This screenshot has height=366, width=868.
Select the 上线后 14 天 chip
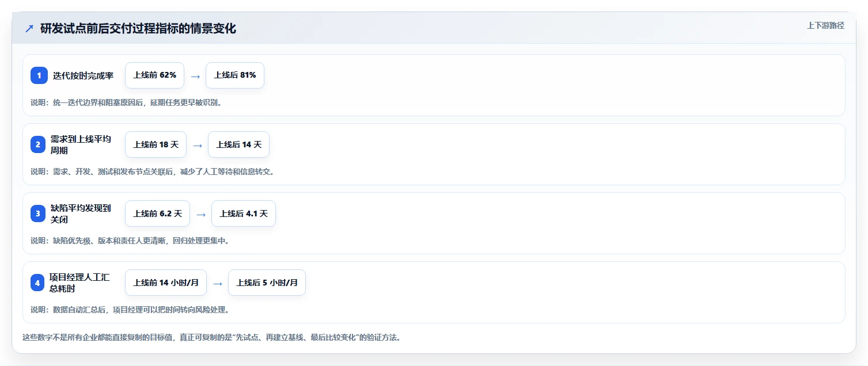click(238, 144)
